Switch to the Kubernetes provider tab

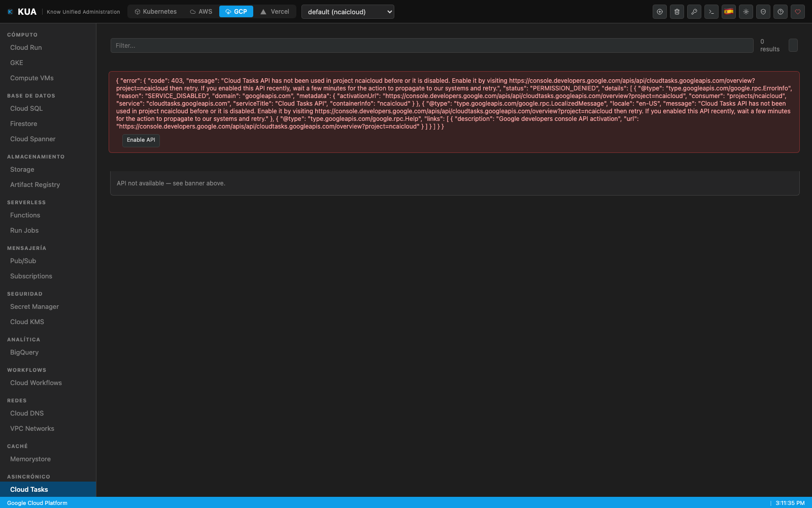tap(155, 12)
